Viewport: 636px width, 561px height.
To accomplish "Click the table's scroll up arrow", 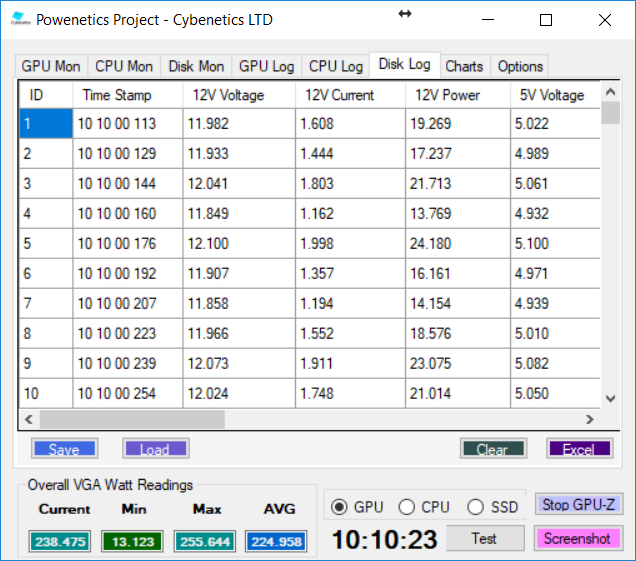I will [610, 92].
